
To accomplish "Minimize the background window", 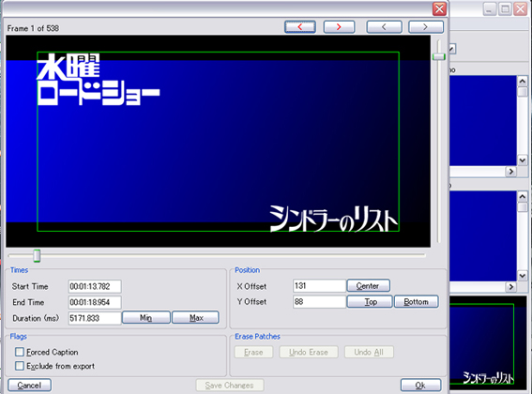I will pos(490,9).
